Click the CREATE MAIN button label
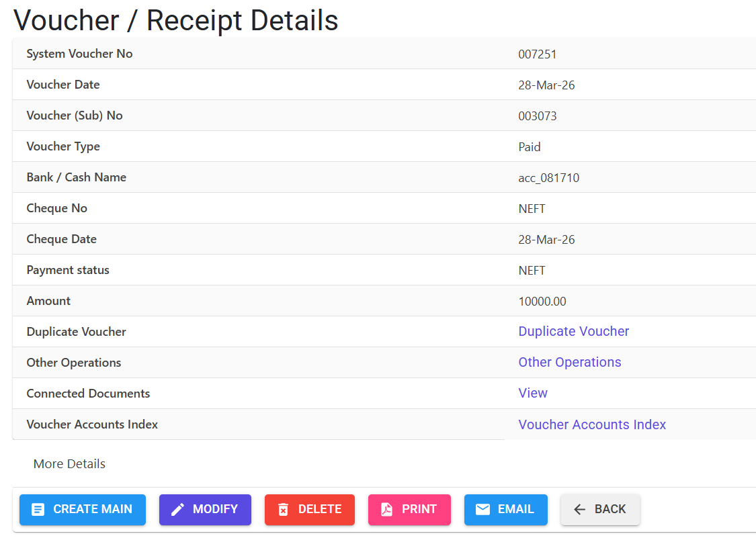756x540 pixels. click(93, 509)
